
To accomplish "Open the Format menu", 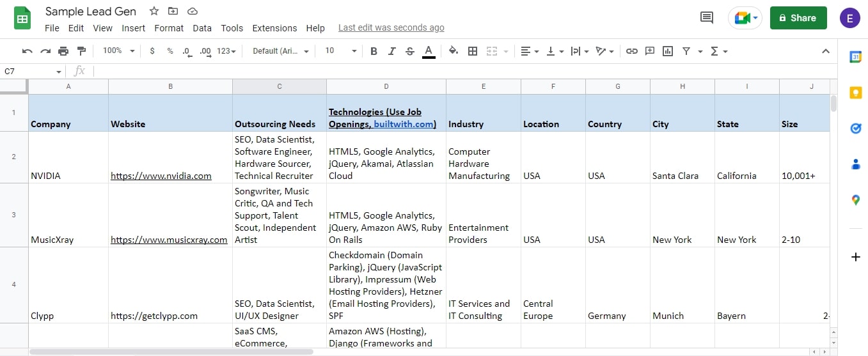I will (x=169, y=28).
